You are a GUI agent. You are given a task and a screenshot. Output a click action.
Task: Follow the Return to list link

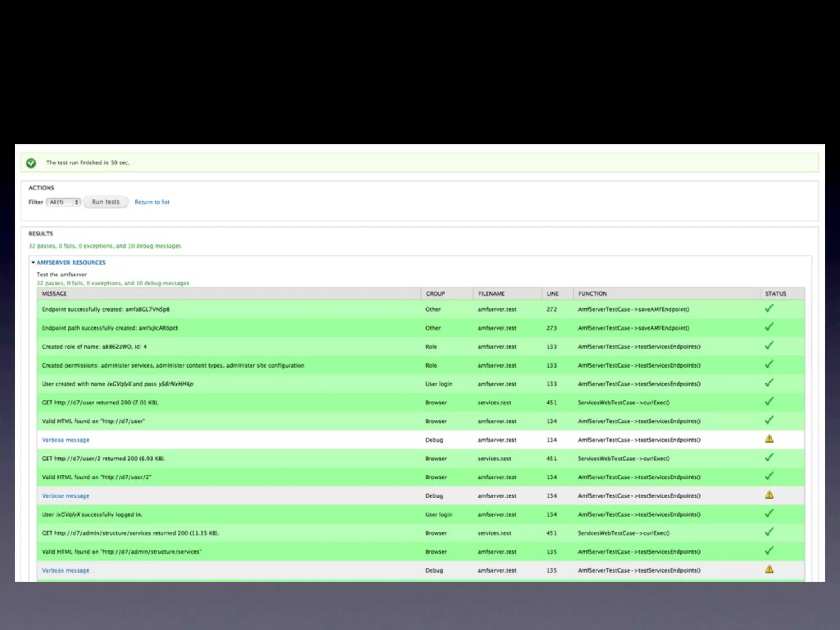pos(152,202)
